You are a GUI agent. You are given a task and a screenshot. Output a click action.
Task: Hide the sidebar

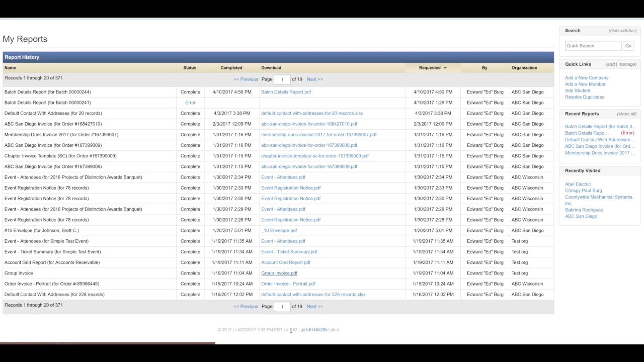click(x=622, y=31)
